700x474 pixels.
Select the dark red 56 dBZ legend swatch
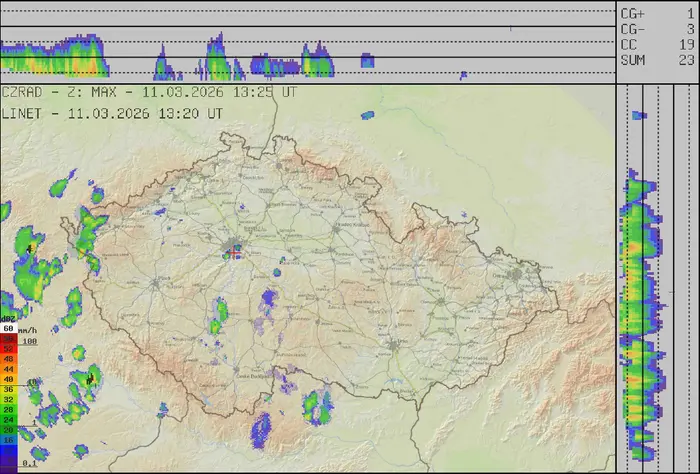[x=8, y=339]
